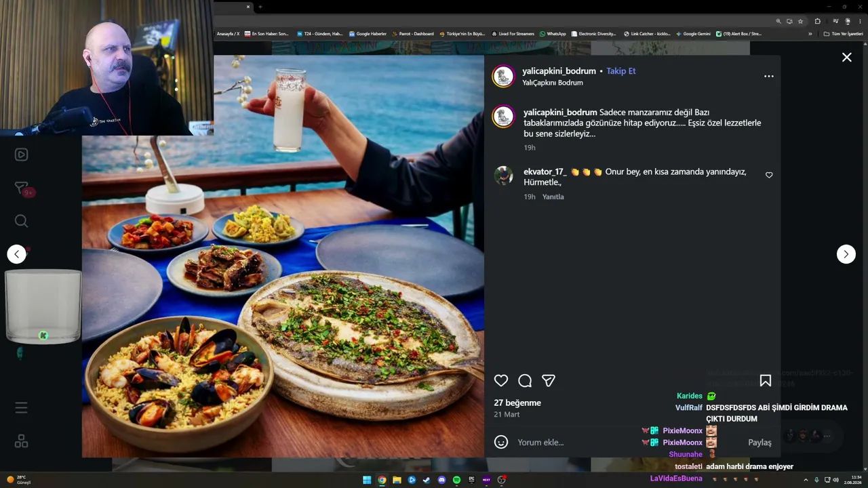Close the Instagram post viewer
The height and width of the screenshot is (488, 868).
click(x=846, y=58)
